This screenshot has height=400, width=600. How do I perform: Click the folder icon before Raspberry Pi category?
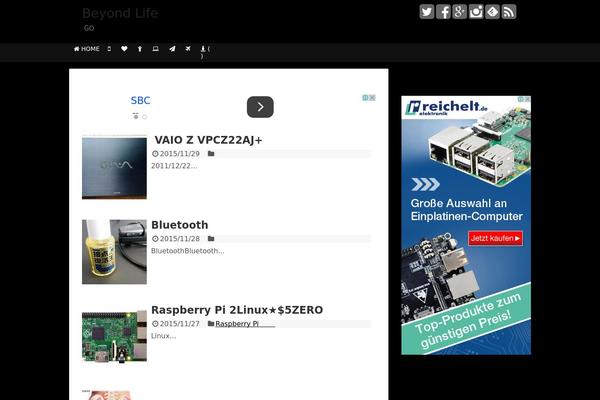[x=211, y=323]
